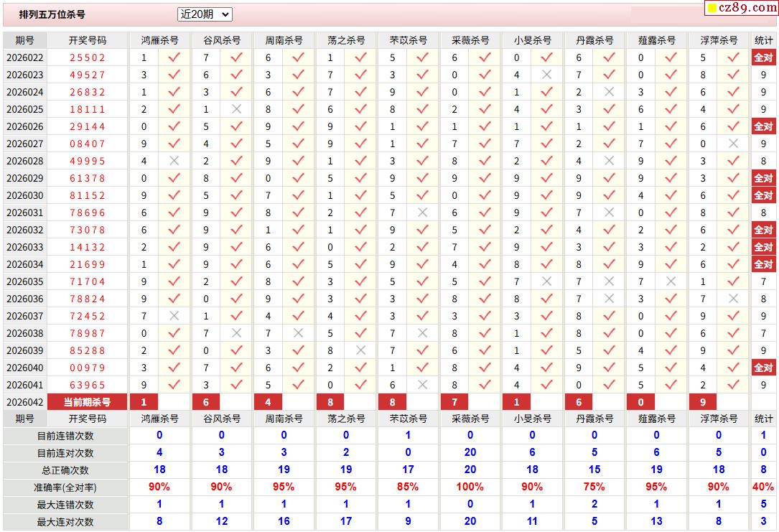Click 蕹露 current kill number 0 red cell
The width and height of the screenshot is (779, 532).
pyautogui.click(x=641, y=402)
